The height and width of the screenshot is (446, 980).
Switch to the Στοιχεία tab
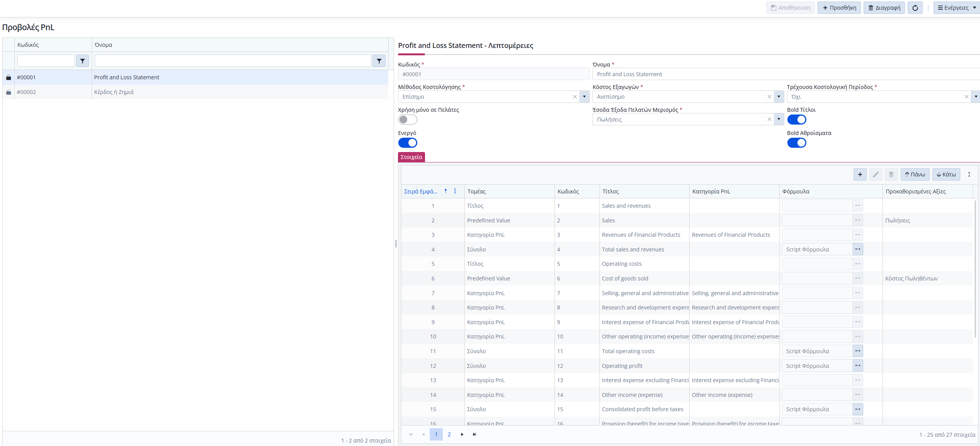click(411, 157)
